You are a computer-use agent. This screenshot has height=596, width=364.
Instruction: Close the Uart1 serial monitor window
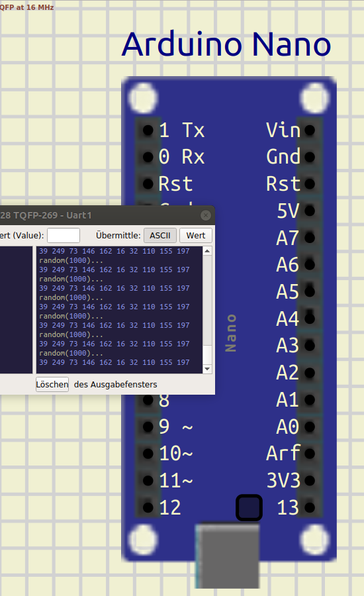coord(206,215)
